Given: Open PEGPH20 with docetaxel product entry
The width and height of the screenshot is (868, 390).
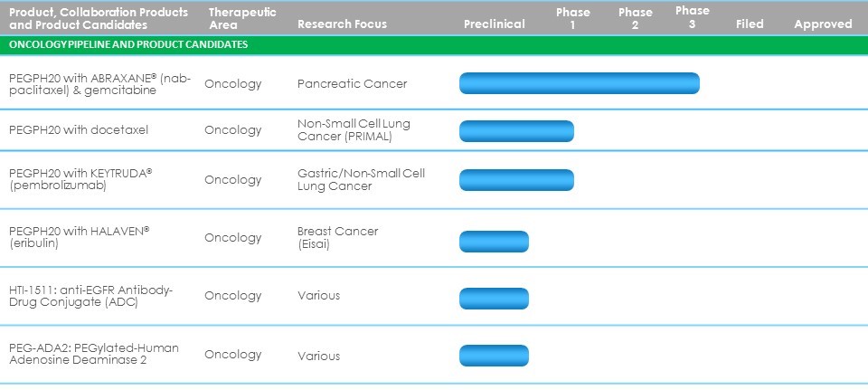Looking at the screenshot, I should coord(79,130).
